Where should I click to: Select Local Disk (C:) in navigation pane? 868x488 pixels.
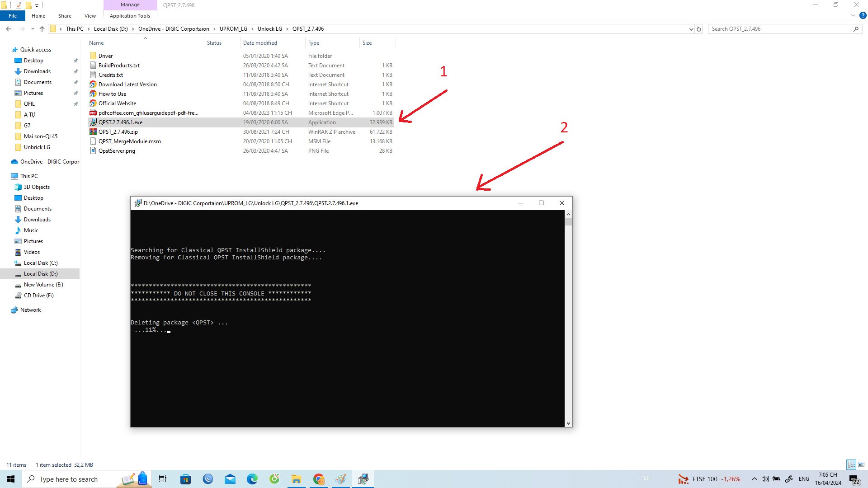pos(41,263)
